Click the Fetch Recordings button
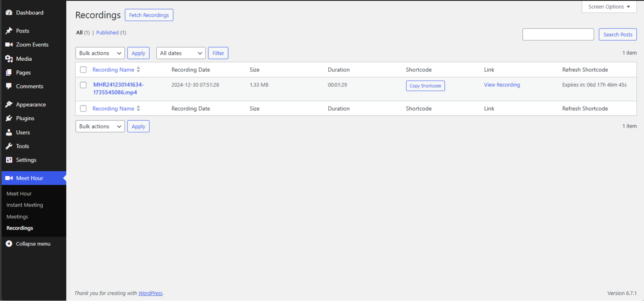The height and width of the screenshot is (301, 644). coord(149,15)
